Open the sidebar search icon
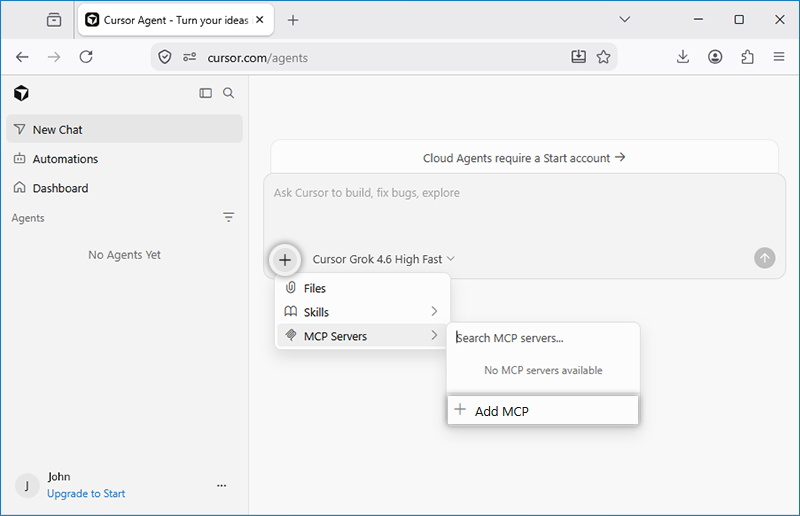800x516 pixels. point(229,93)
